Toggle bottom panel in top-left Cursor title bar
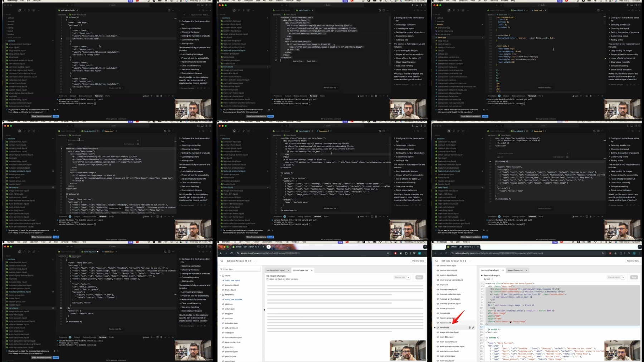Image resolution: width=644 pixels, height=362 pixels. pyautogui.click(x=202, y=5)
